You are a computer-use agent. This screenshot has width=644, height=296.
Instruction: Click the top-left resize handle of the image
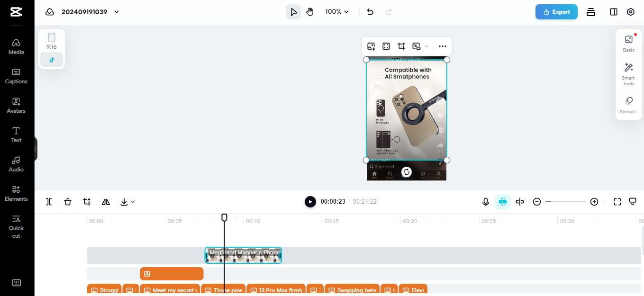pos(366,60)
